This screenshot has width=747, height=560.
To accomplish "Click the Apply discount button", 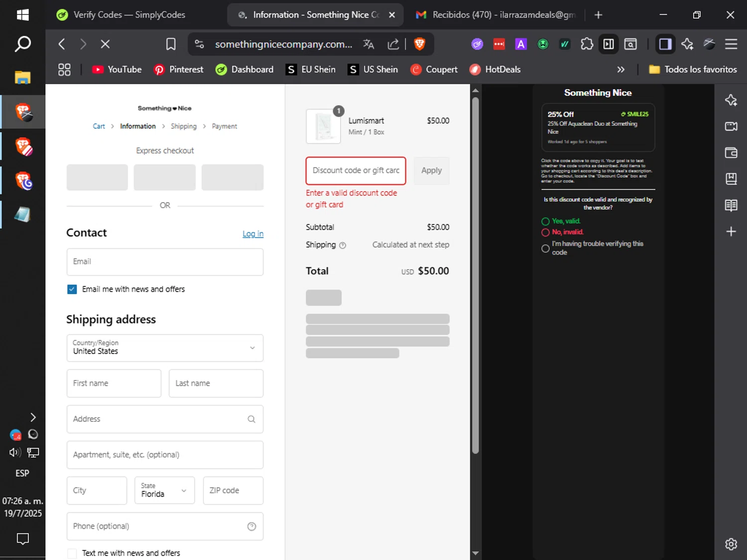I will (x=431, y=171).
